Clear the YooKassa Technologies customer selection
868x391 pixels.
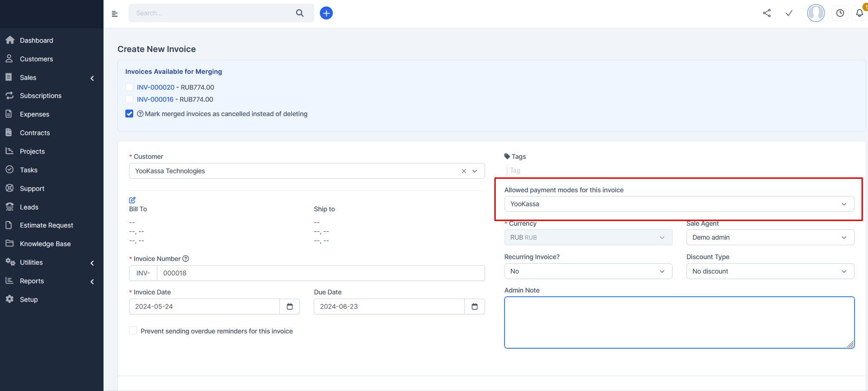pyautogui.click(x=464, y=171)
